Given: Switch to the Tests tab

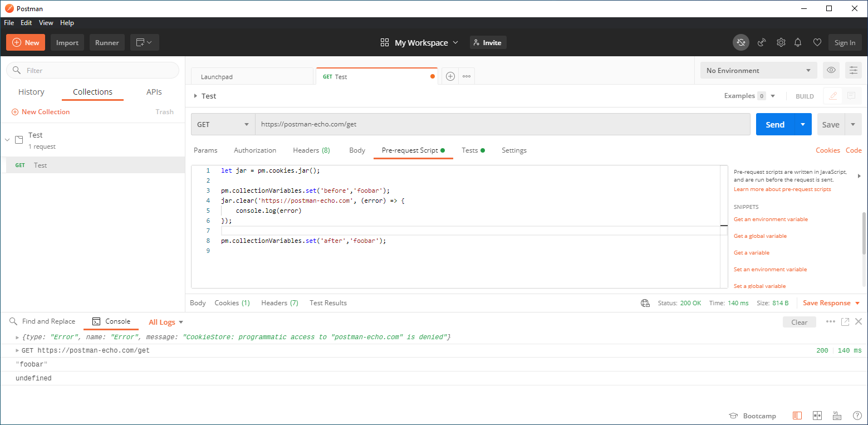Looking at the screenshot, I should tap(470, 150).
